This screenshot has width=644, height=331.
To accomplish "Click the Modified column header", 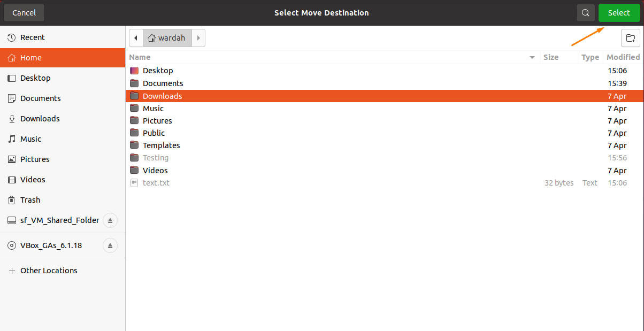I will click(x=623, y=57).
